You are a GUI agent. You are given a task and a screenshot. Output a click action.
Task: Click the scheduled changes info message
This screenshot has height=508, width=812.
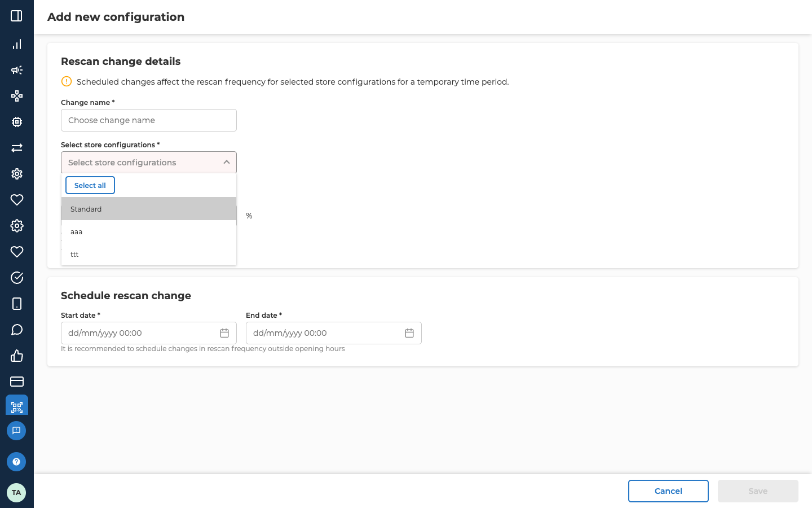pos(293,82)
